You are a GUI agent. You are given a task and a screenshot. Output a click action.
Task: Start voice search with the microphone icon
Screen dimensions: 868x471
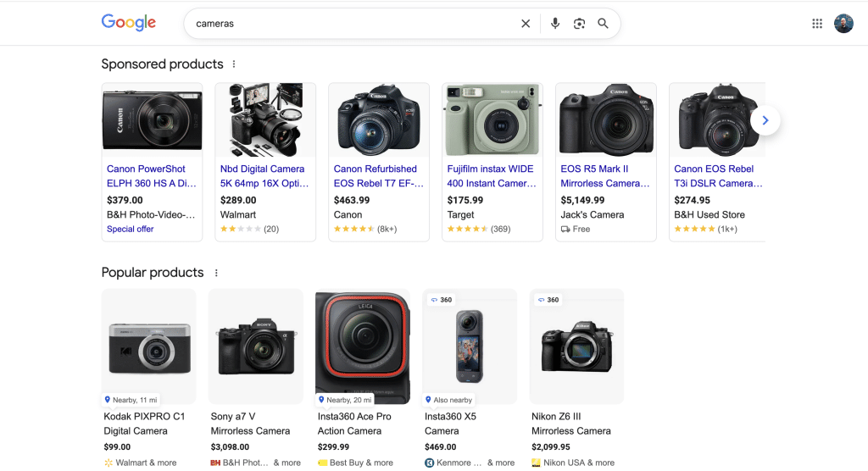click(x=554, y=23)
